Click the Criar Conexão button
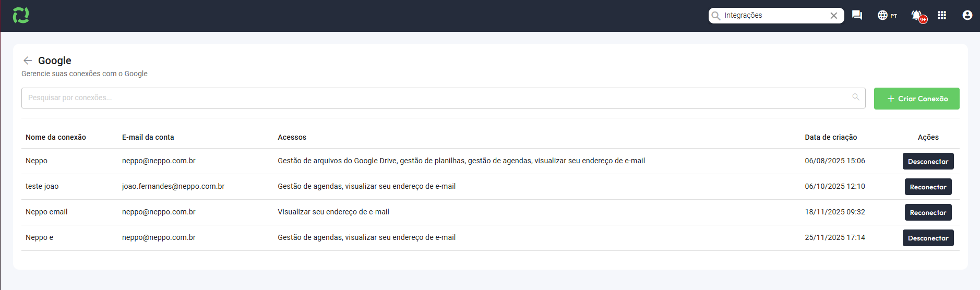Viewport: 980px width, 290px height. (916, 99)
